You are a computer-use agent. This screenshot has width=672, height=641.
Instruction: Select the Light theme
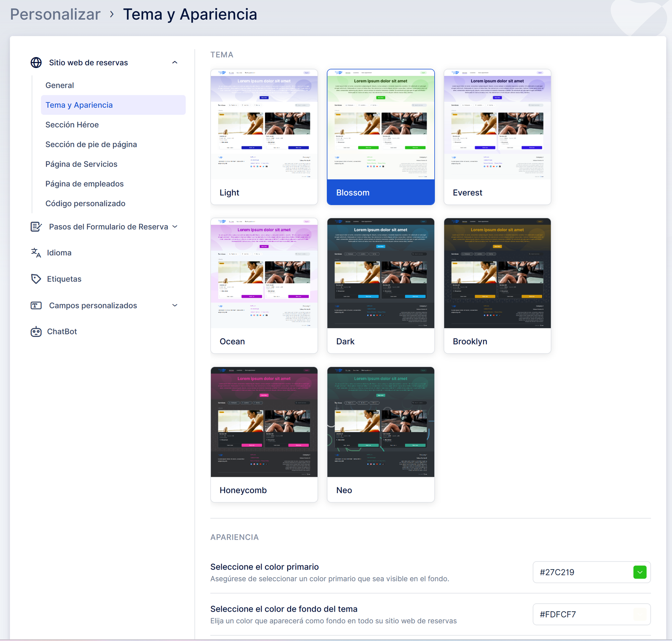tap(264, 137)
